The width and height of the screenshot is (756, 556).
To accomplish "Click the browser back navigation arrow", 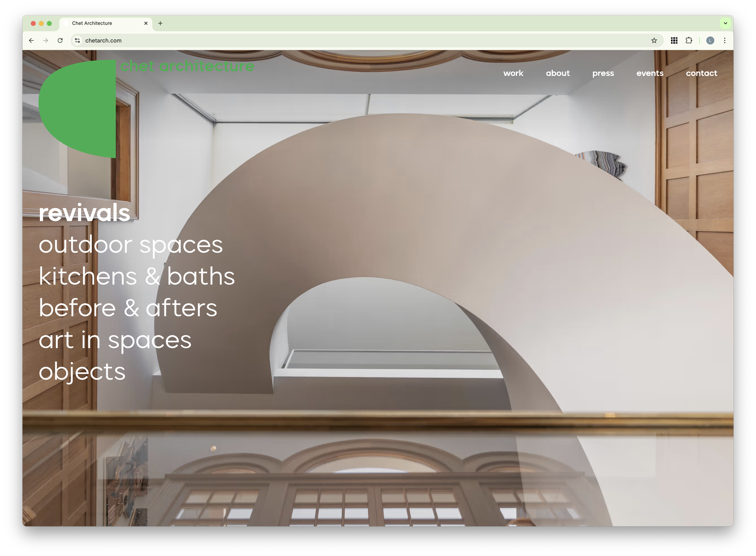I will (31, 40).
